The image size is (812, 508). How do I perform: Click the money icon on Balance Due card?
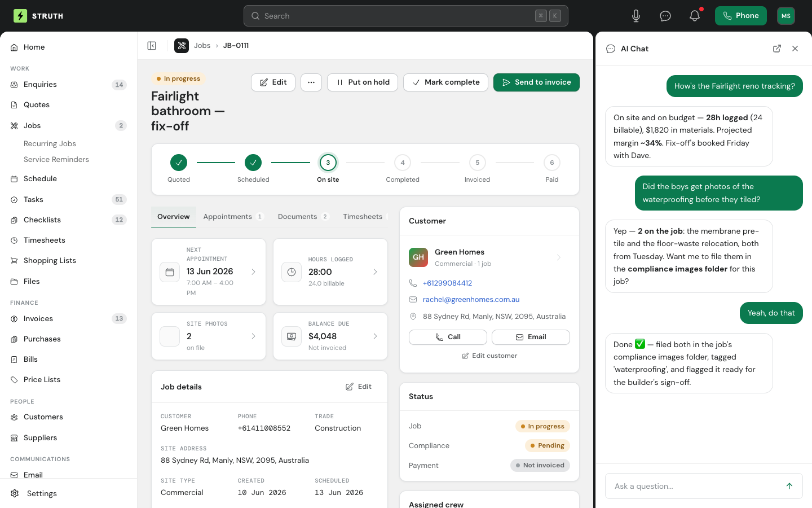pos(292,336)
